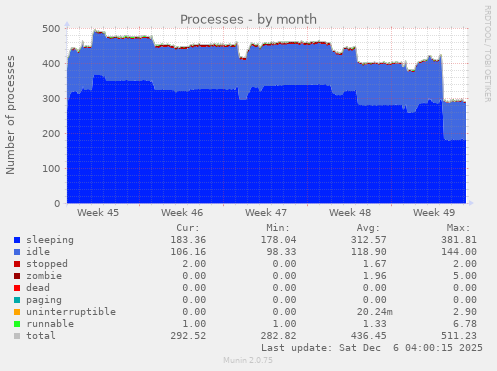Click sleeping current value 183.36
The height and width of the screenshot is (371, 497).
click(188, 240)
